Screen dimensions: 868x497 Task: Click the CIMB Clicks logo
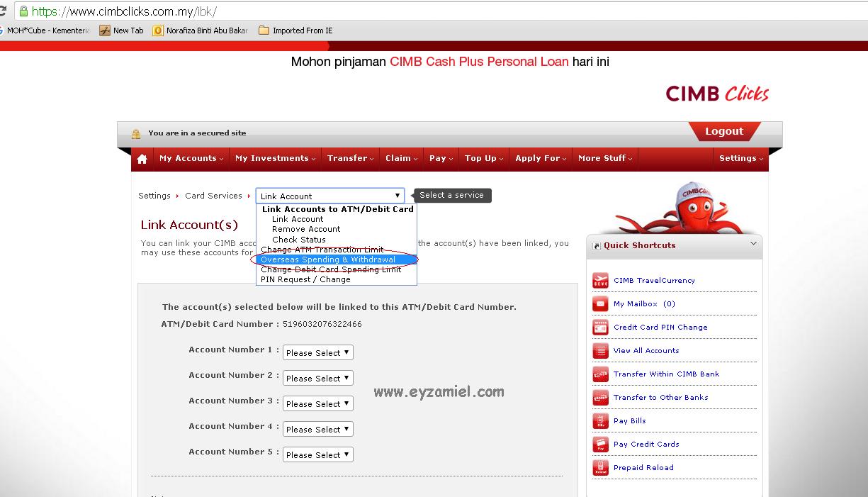pos(717,94)
